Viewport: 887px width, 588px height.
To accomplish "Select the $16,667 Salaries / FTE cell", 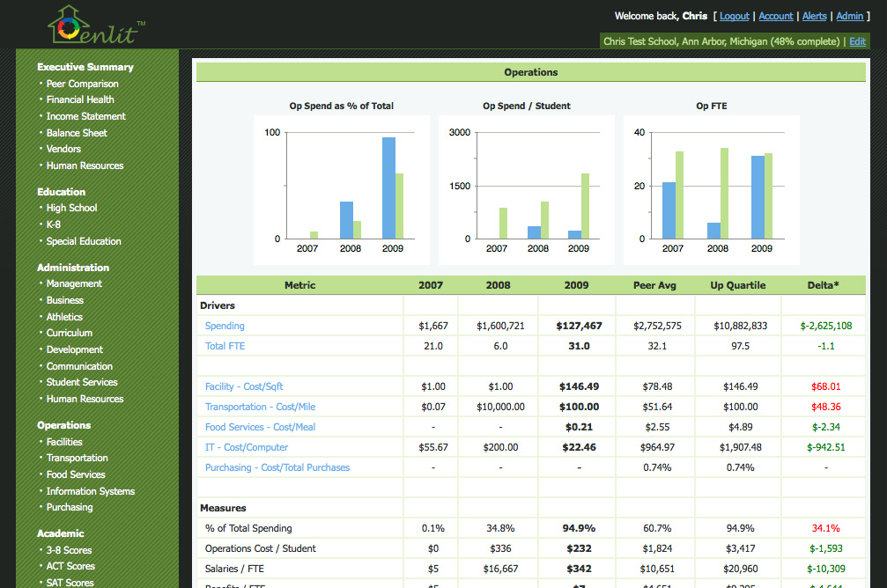I will [500, 569].
